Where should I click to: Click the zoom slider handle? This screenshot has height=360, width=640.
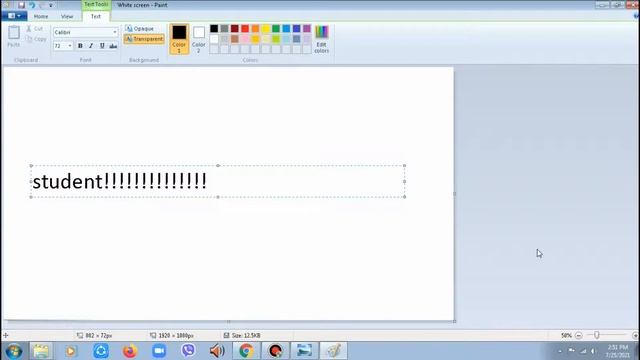[x=597, y=336]
